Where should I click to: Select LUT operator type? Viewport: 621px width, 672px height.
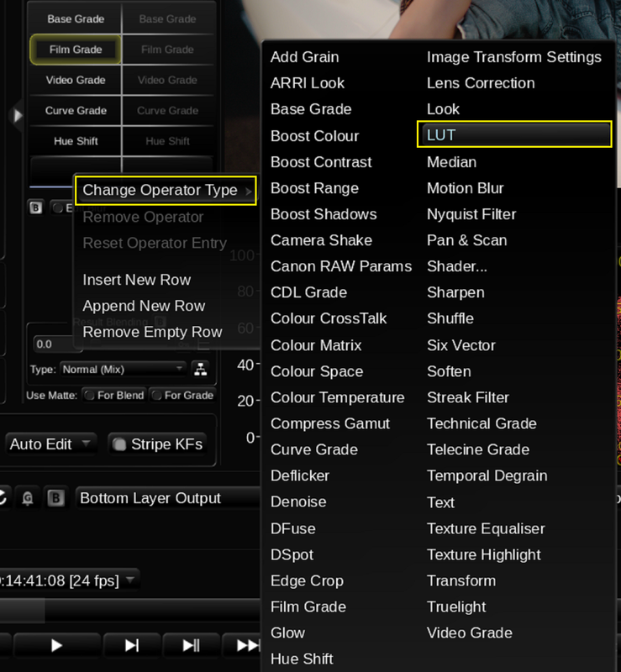pyautogui.click(x=514, y=135)
